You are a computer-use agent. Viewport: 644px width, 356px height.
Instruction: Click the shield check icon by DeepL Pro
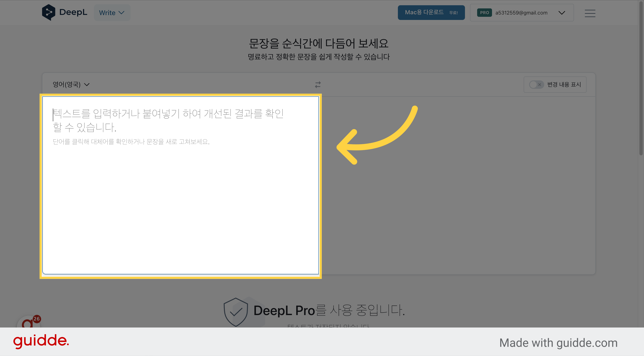click(235, 312)
